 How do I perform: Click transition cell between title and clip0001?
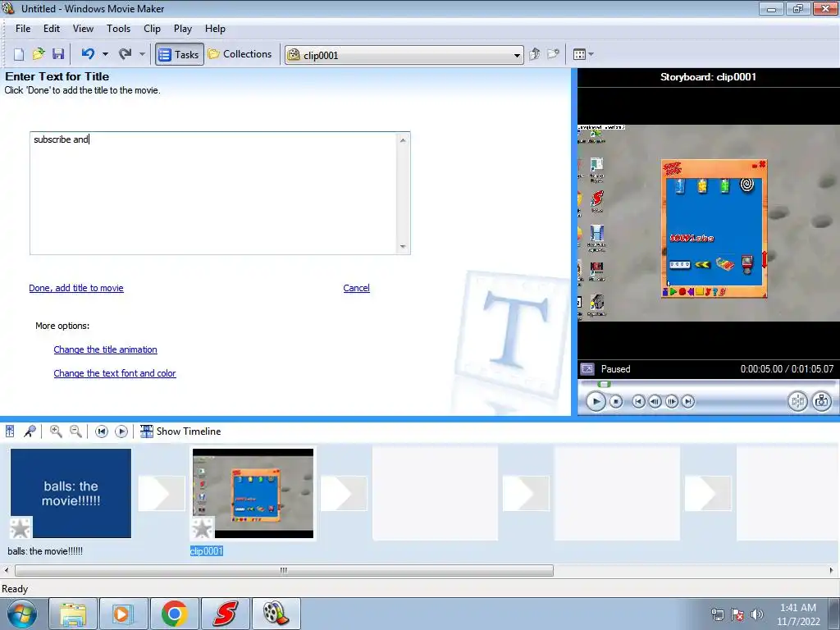coord(162,493)
